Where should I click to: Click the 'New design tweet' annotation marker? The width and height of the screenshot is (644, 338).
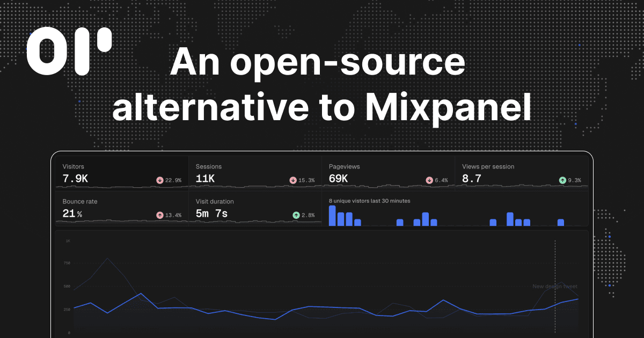pos(555,286)
